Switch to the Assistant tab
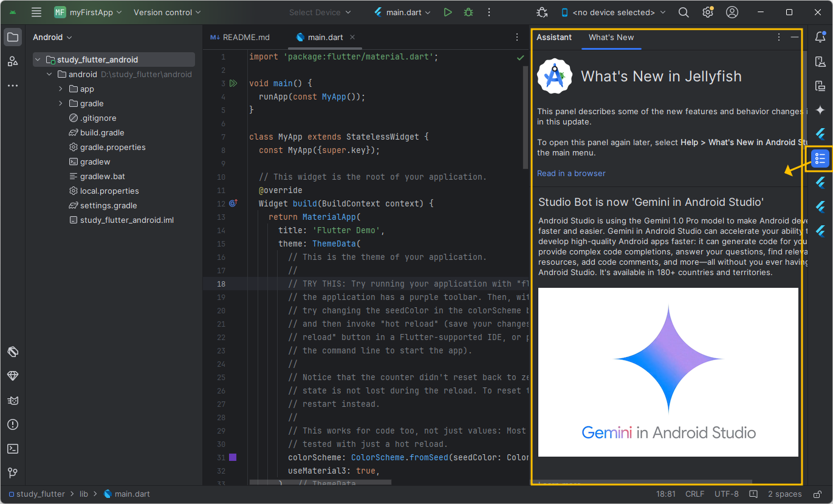 pos(554,37)
